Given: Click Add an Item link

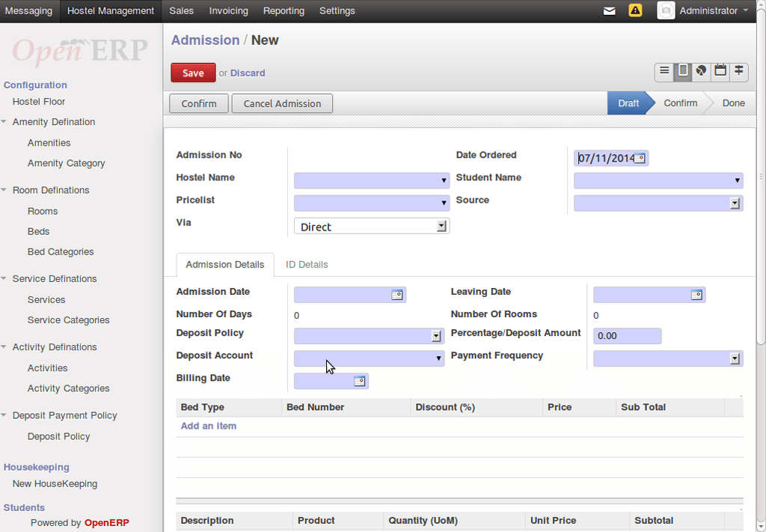Looking at the screenshot, I should coord(209,426).
